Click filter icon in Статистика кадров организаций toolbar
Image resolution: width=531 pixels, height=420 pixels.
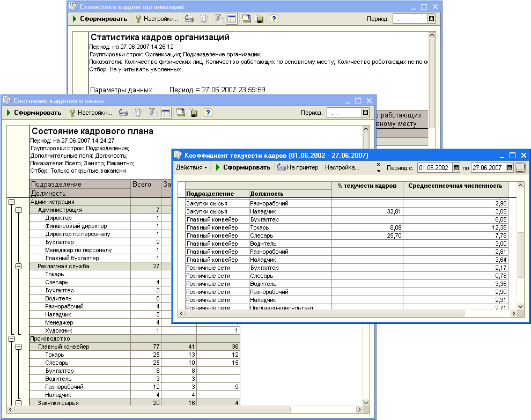(219, 19)
